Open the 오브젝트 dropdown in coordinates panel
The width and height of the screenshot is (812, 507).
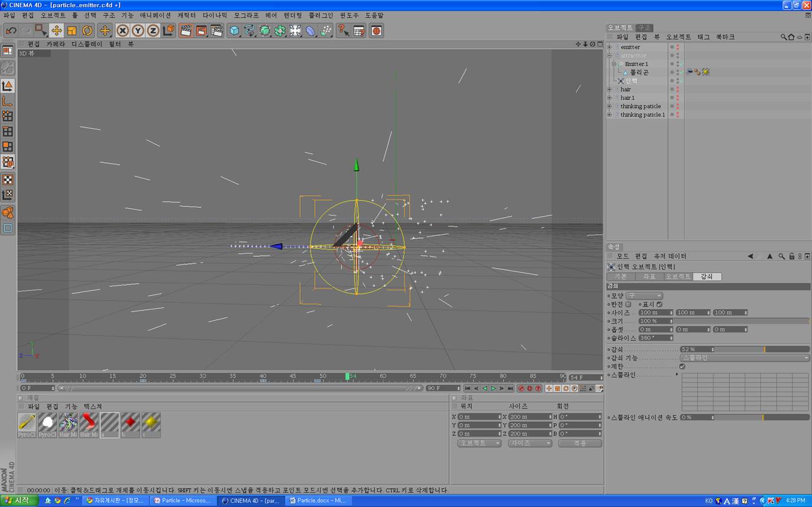(x=480, y=443)
